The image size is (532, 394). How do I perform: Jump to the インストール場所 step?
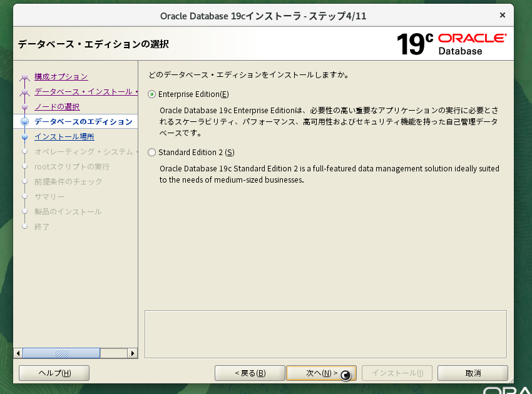(x=64, y=136)
